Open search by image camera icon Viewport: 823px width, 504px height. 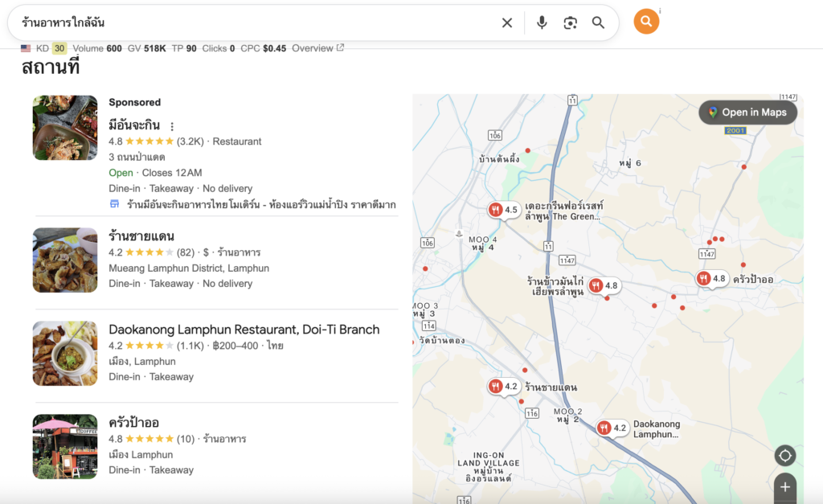[x=570, y=23]
